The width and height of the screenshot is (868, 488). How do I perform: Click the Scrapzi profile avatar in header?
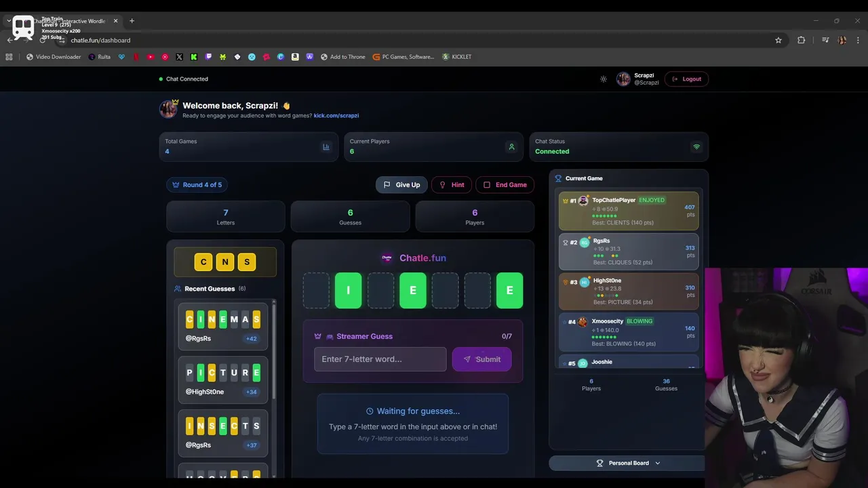pos(623,79)
